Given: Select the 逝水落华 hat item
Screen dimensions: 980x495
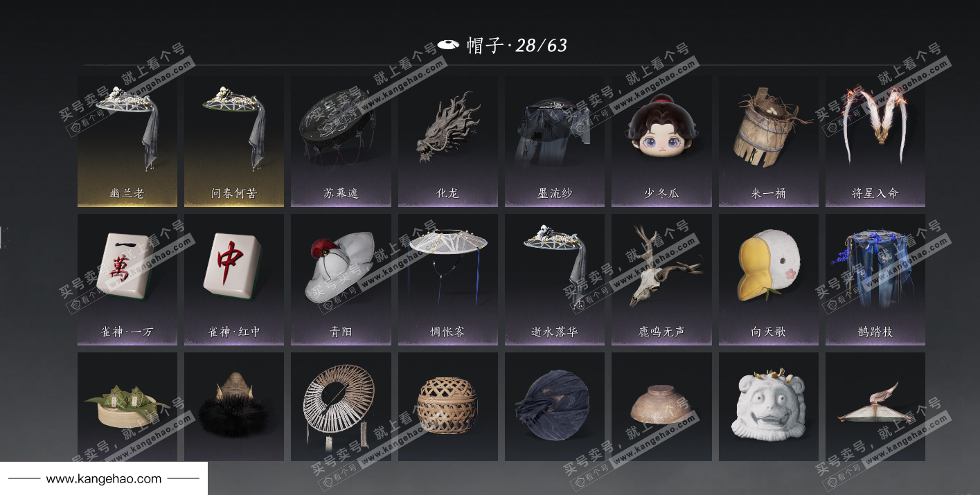Looking at the screenshot, I should point(555,280).
